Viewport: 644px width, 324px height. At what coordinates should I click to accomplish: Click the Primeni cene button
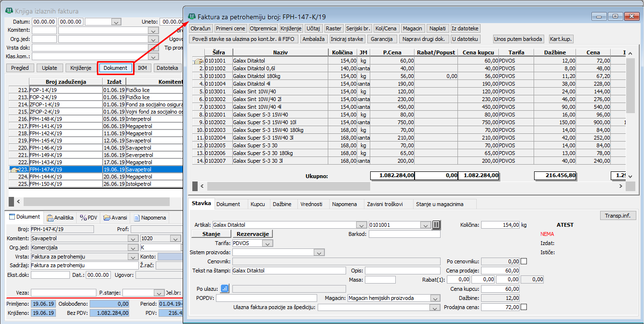pos(230,28)
